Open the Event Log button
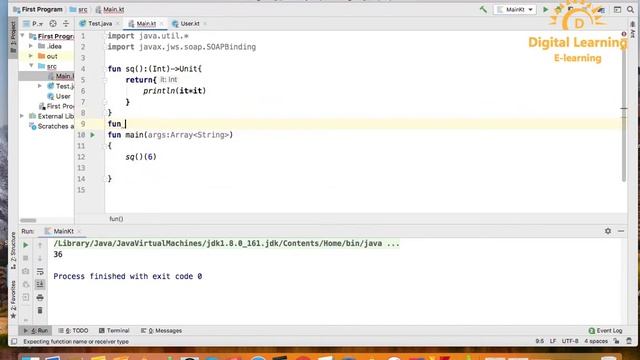Viewport: 640px width, 360px height. (606, 331)
